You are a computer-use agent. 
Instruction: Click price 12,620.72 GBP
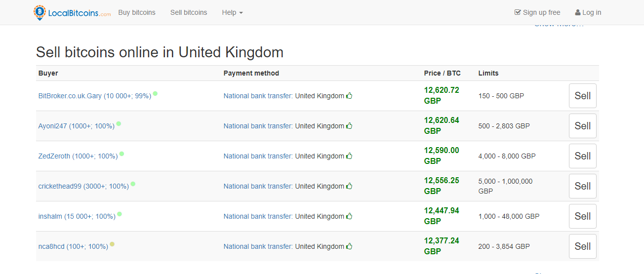pos(442,95)
